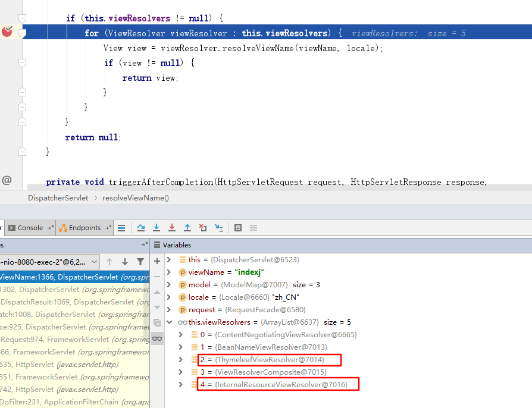The width and height of the screenshot is (532, 408).
Task: Open the Evaluate Expression calculator icon
Action: pyautogui.click(x=238, y=228)
